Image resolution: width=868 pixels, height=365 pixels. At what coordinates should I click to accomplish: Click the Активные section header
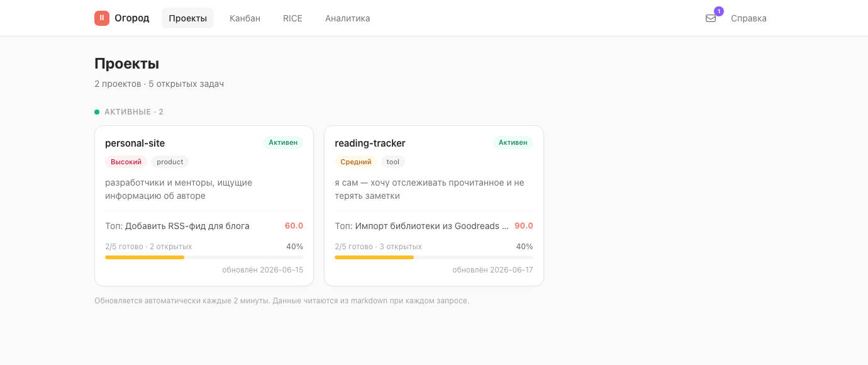[134, 112]
